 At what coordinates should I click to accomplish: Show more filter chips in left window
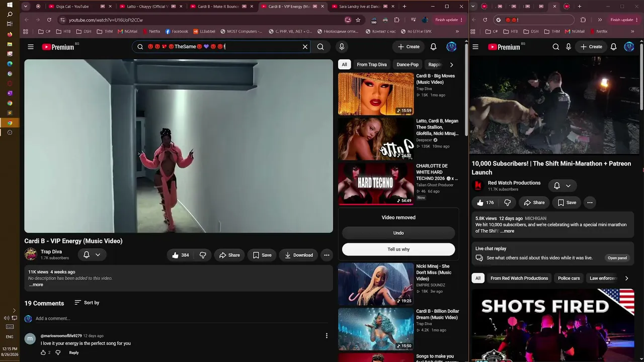coord(451,65)
